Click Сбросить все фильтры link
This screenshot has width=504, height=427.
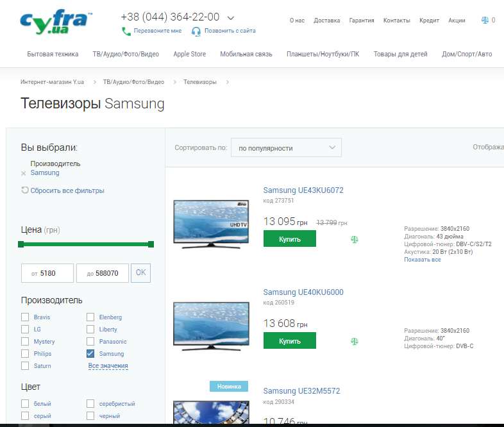[67, 190]
